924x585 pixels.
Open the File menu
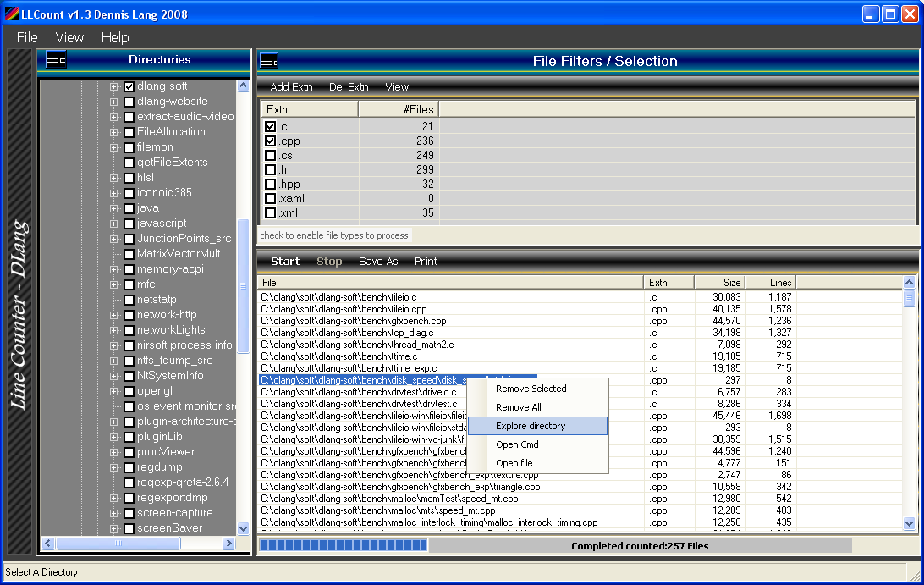(x=27, y=37)
